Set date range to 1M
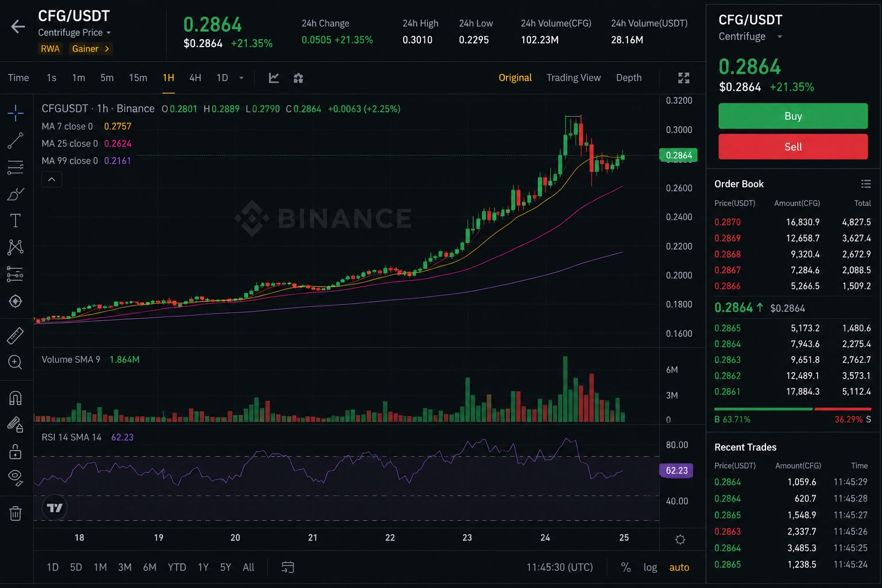882x588 pixels. 100,567
